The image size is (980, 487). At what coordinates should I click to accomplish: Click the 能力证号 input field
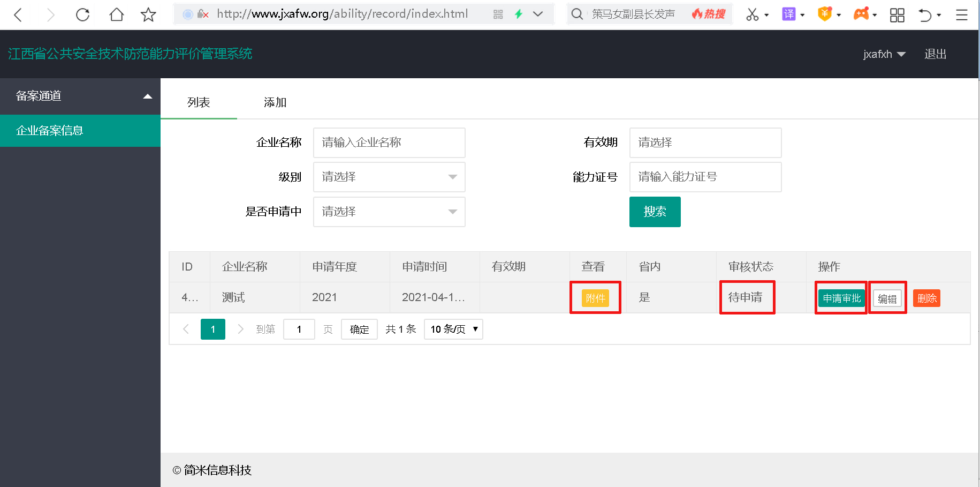(705, 177)
